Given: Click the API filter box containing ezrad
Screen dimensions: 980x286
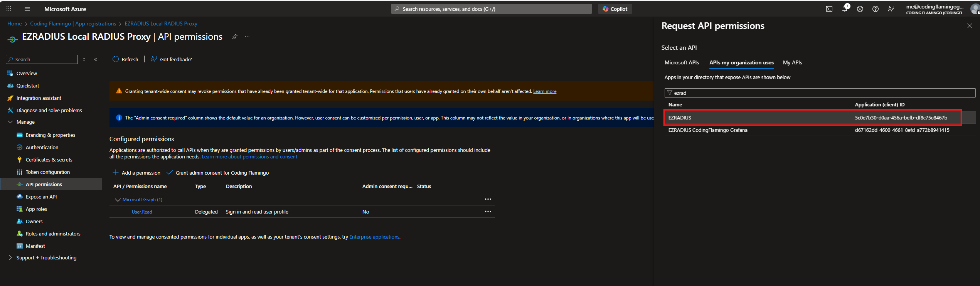Looking at the screenshot, I should pyautogui.click(x=820, y=93).
